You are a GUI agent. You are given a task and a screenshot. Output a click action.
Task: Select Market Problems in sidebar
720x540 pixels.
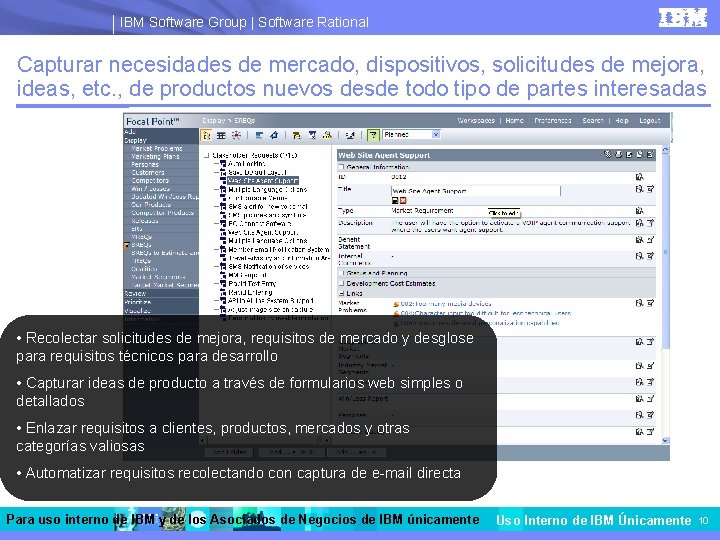click(x=157, y=149)
